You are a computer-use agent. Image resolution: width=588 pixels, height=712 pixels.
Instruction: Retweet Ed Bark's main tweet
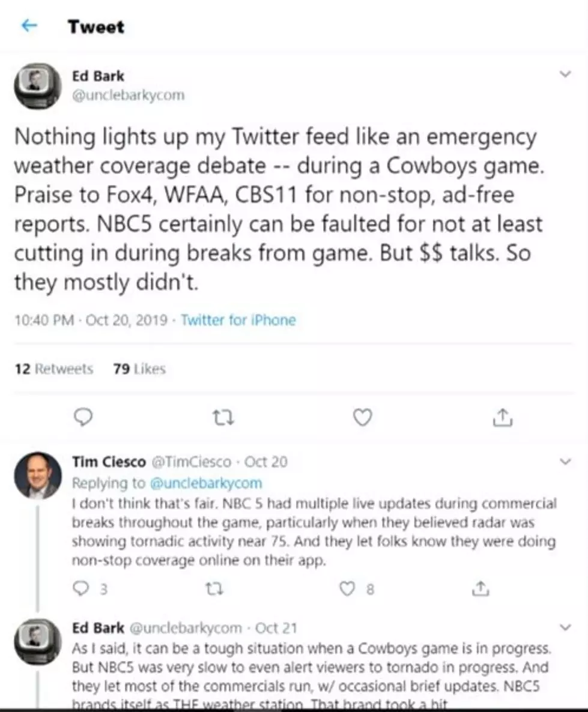[224, 417]
